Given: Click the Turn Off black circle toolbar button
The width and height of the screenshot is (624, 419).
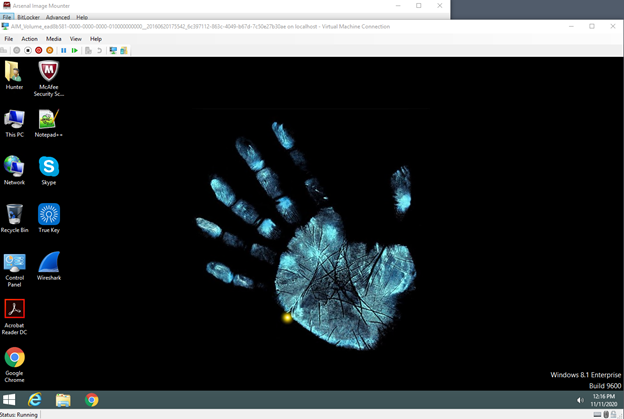Looking at the screenshot, I should pos(28,51).
